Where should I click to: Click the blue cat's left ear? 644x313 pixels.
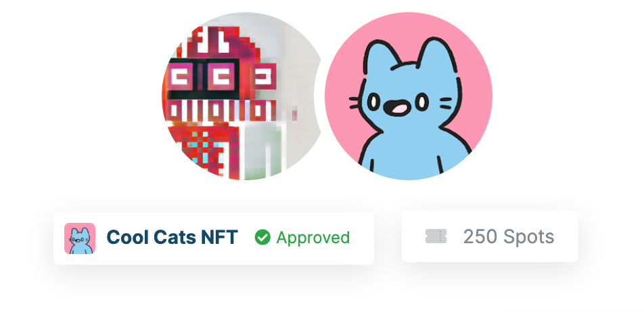[381, 56]
